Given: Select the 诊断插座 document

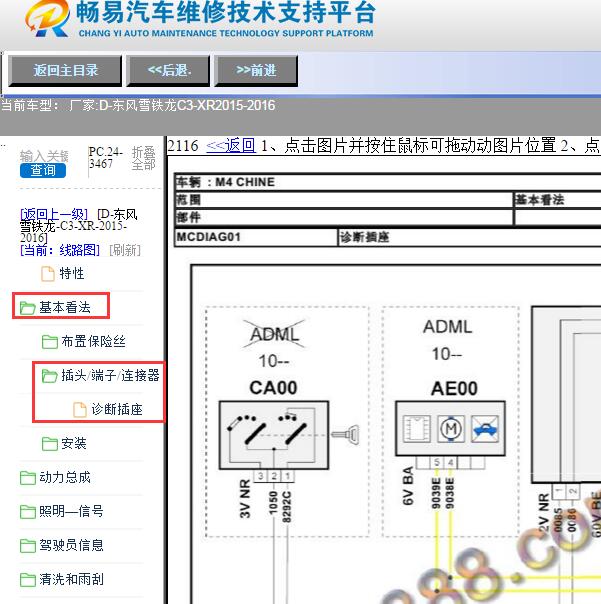Looking at the screenshot, I should pos(117,409).
